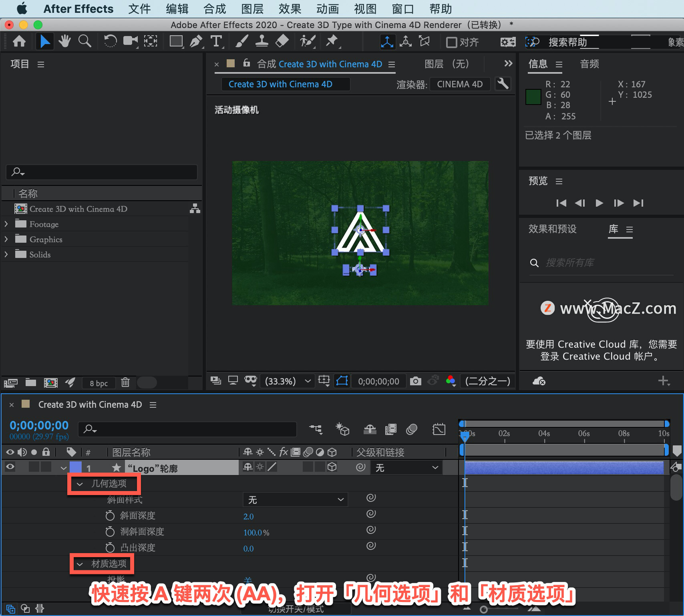Screen dimensions: 684x616
Task: Take a snapshot with camera icon
Action: pyautogui.click(x=416, y=381)
